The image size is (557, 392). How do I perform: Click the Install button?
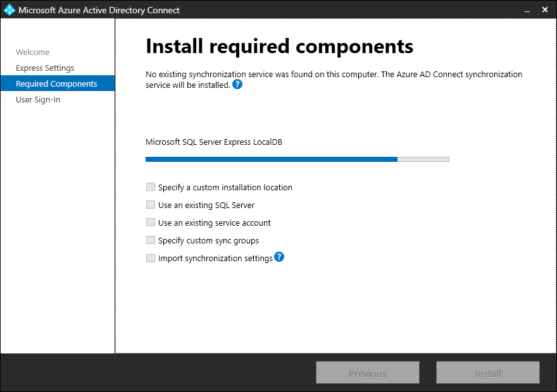click(487, 372)
